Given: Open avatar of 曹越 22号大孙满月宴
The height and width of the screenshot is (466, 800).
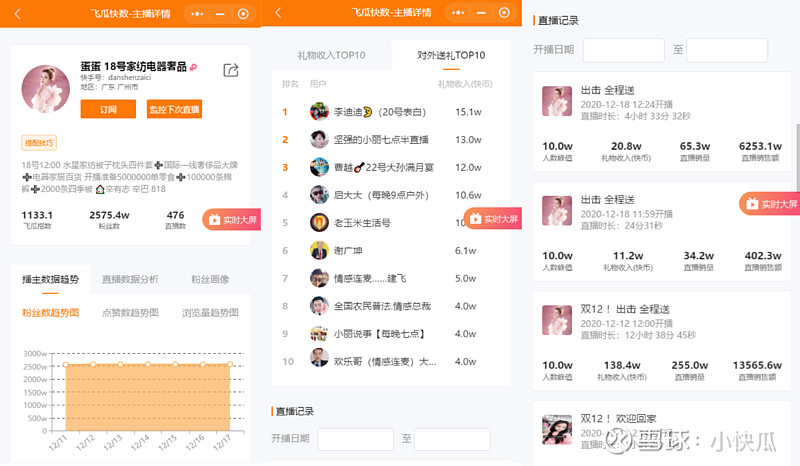Looking at the screenshot, I should (x=319, y=167).
